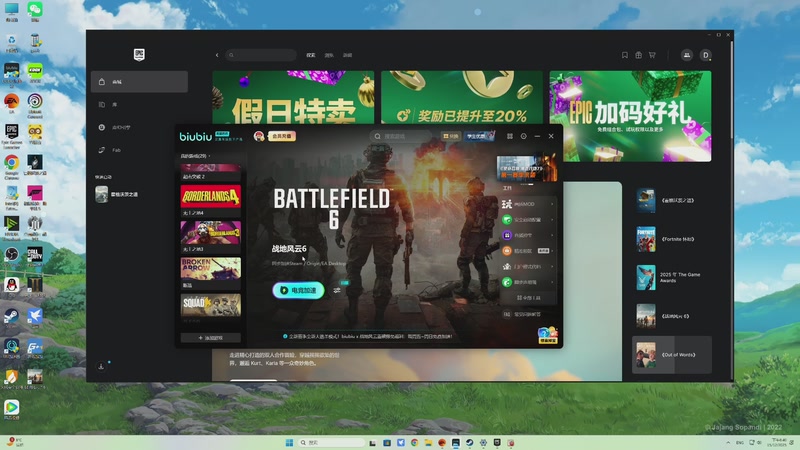Expand the my games dropdown in biubiu
The height and width of the screenshot is (450, 800).
[195, 156]
